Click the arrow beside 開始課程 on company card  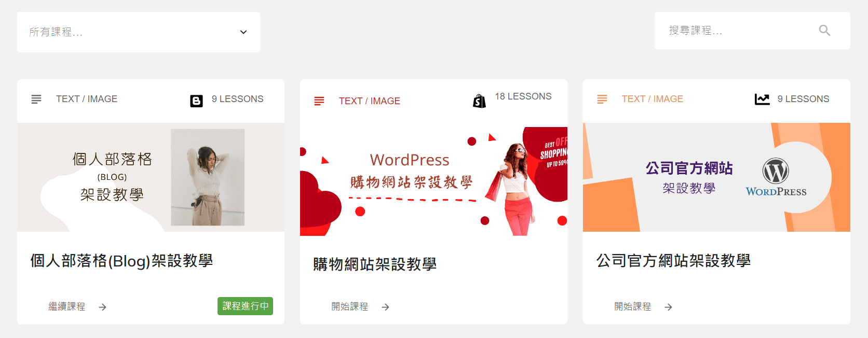coord(668,307)
